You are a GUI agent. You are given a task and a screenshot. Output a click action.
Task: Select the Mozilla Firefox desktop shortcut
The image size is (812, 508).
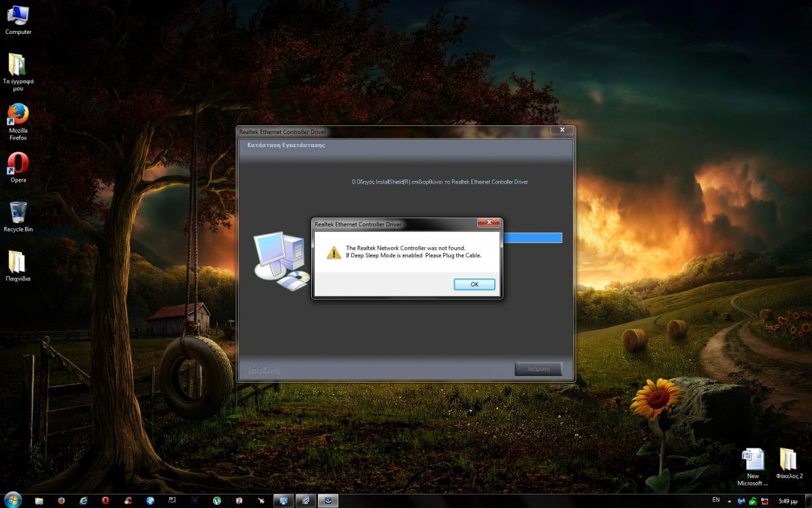[18, 122]
